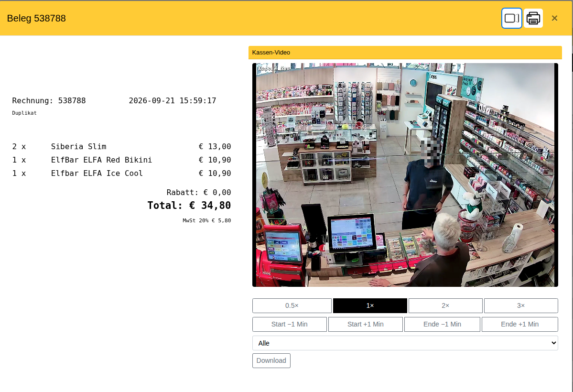Click the Kassen-Video player frame
This screenshot has height=392, width=573.
pyautogui.click(x=405, y=175)
